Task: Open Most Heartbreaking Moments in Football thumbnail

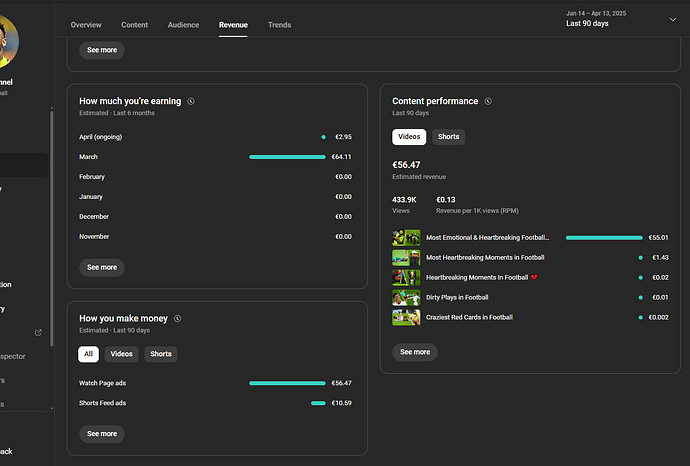Action: pos(406,258)
